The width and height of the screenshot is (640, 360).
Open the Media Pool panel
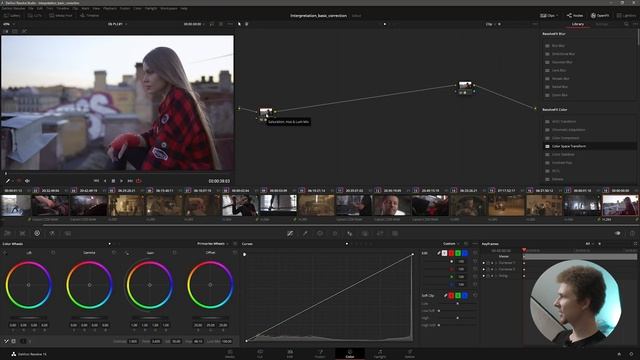60,16
